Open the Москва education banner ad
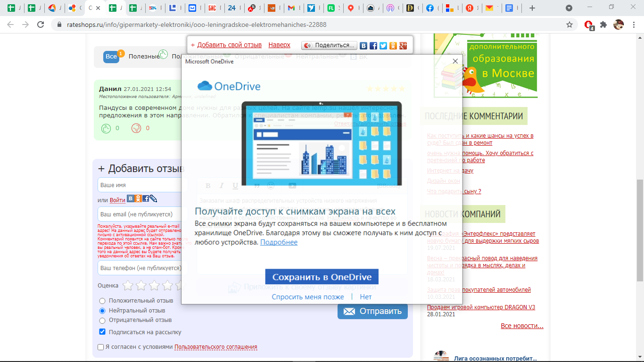The image size is (644, 362). (x=486, y=65)
